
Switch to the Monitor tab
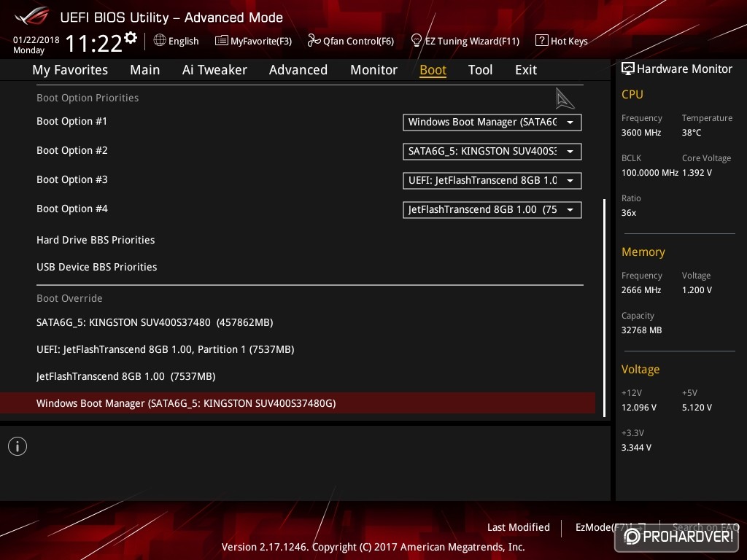point(373,70)
